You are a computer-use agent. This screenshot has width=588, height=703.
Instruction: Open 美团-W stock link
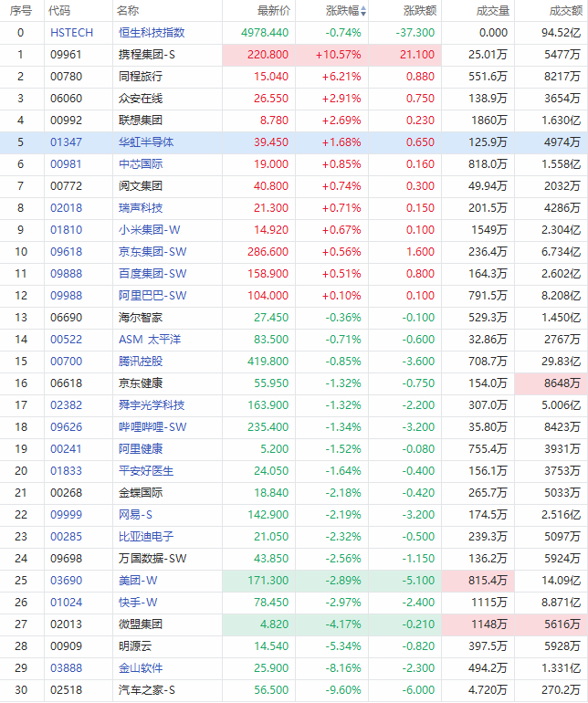pyautogui.click(x=138, y=581)
